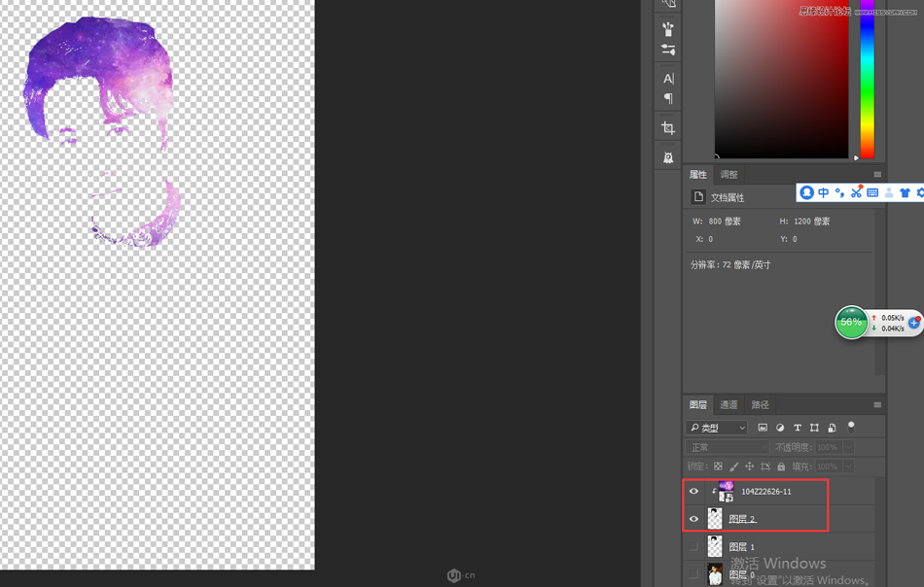Open the crop-shaped panel icon in dock
The height and width of the screenshot is (587, 924).
[x=667, y=127]
